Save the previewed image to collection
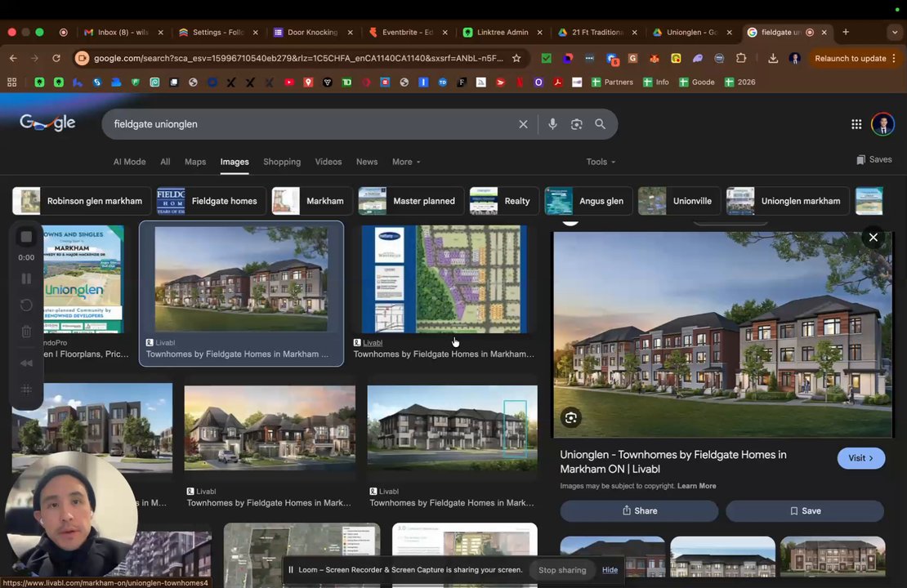The width and height of the screenshot is (907, 588). pyautogui.click(x=805, y=510)
